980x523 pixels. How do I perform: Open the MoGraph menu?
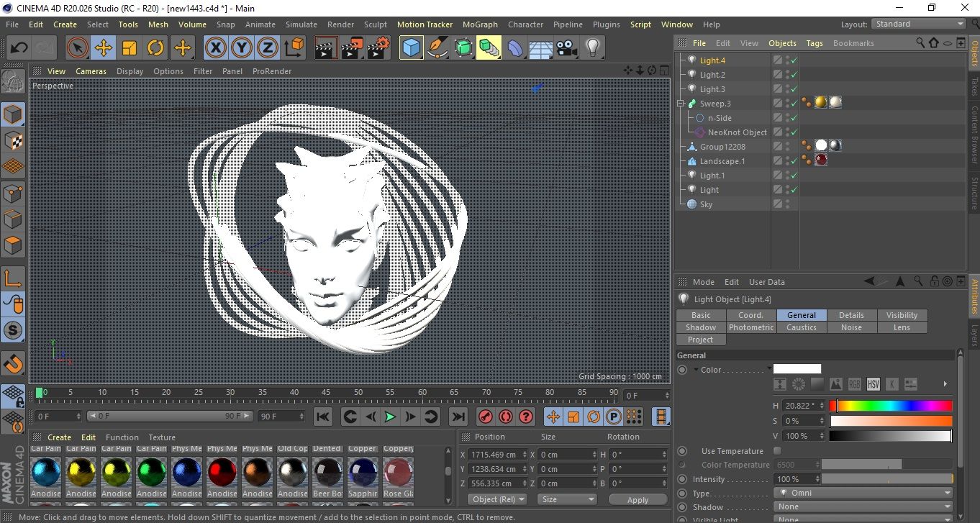click(x=480, y=24)
